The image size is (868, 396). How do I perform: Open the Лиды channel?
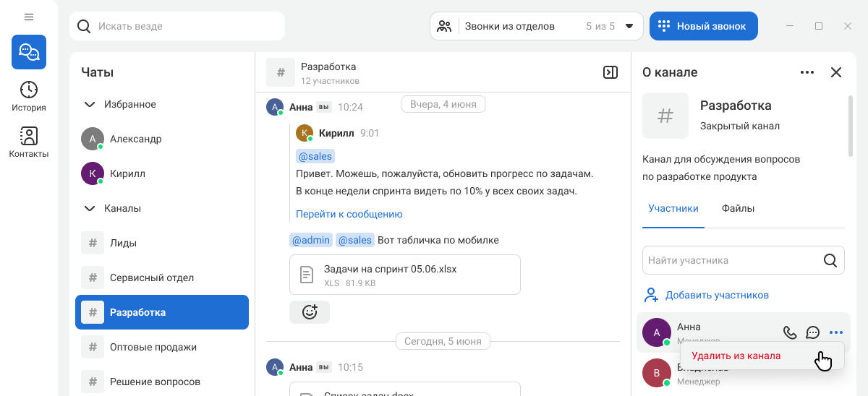[x=123, y=243]
